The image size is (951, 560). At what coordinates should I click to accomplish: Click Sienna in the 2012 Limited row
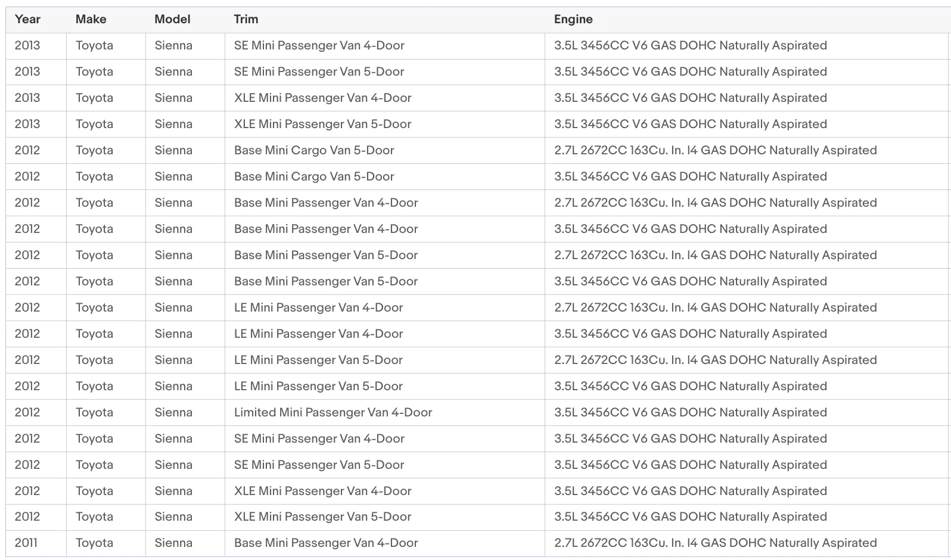173,412
